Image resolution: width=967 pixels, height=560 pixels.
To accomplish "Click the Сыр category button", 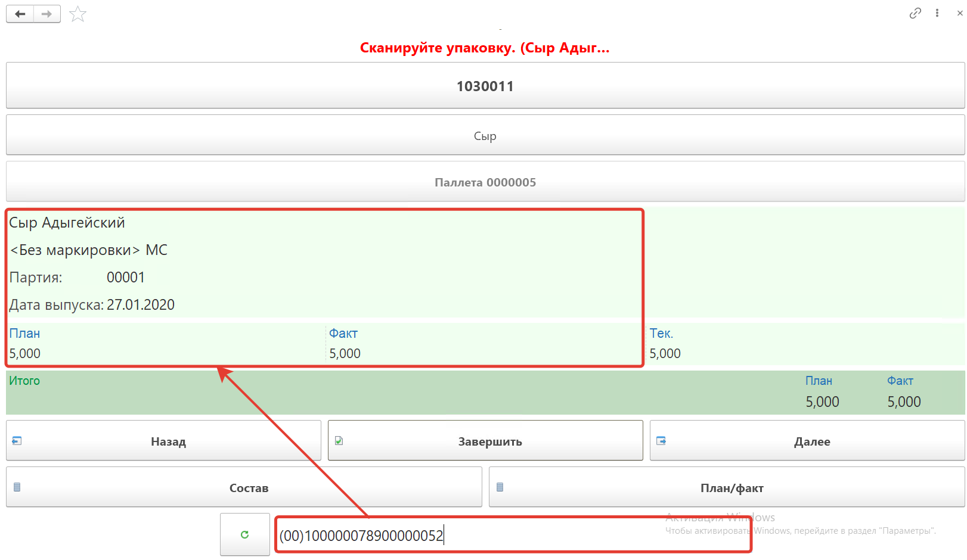I will pos(485,136).
